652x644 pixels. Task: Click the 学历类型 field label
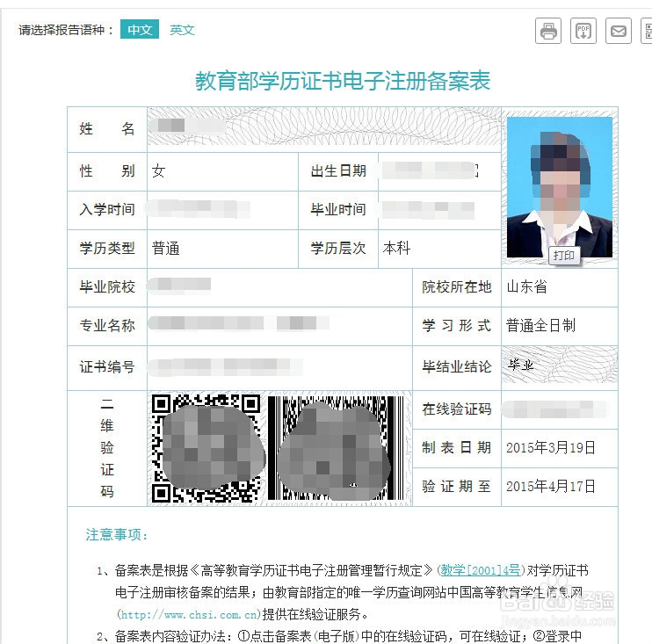pyautogui.click(x=107, y=249)
